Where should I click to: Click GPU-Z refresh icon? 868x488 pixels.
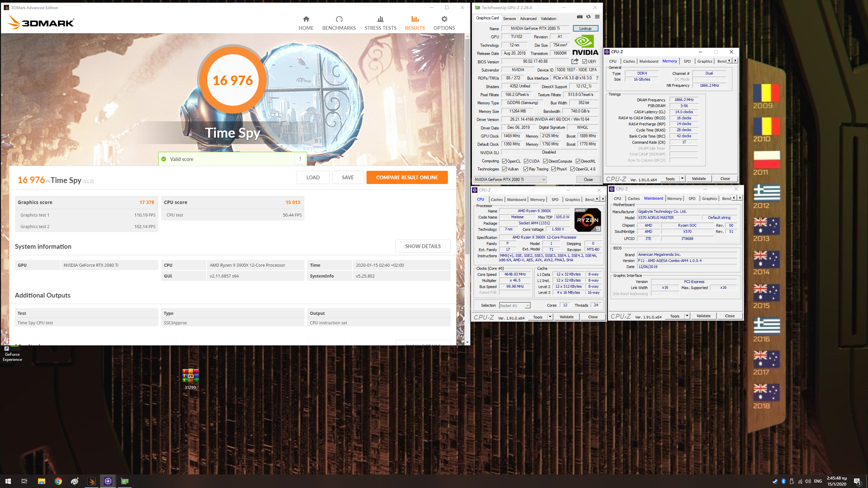tap(588, 17)
